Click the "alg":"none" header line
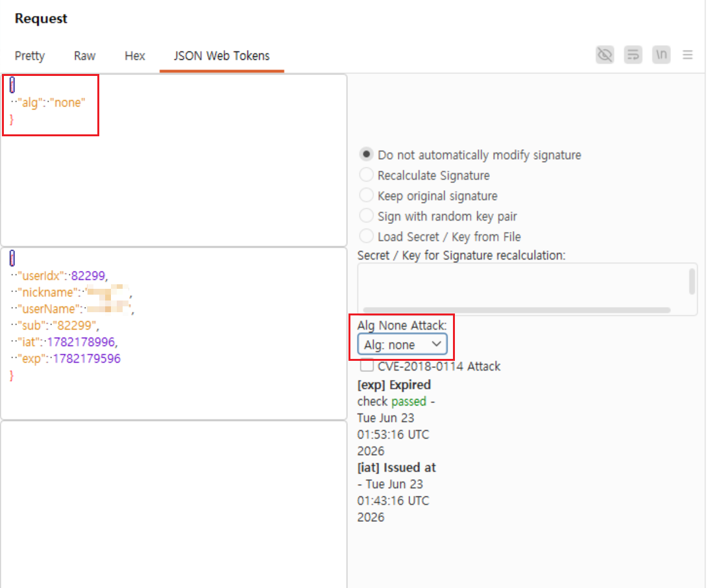This screenshot has height=588, width=708. 48,103
